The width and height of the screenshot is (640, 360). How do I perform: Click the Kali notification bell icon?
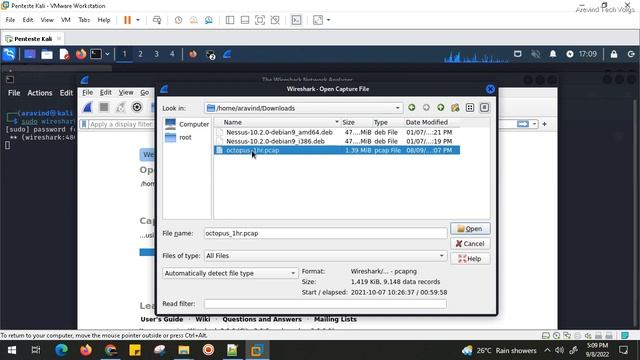click(553, 54)
